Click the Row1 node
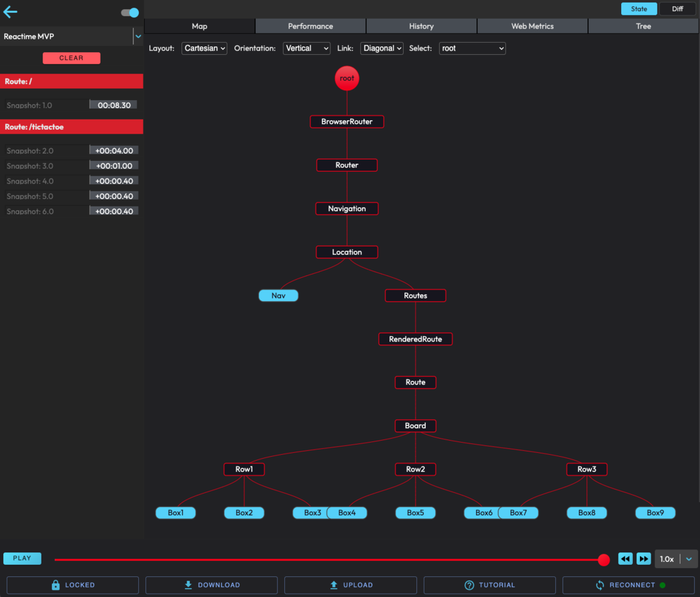Image resolution: width=700 pixels, height=597 pixels. 244,469
